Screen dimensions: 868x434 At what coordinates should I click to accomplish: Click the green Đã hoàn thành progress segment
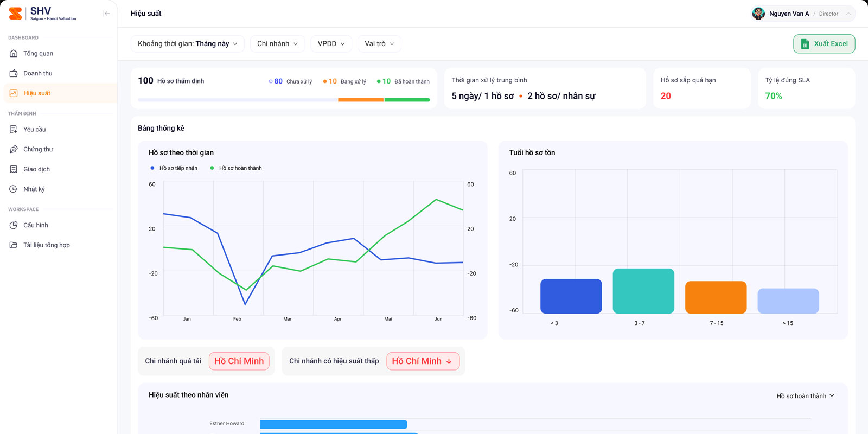click(x=407, y=100)
